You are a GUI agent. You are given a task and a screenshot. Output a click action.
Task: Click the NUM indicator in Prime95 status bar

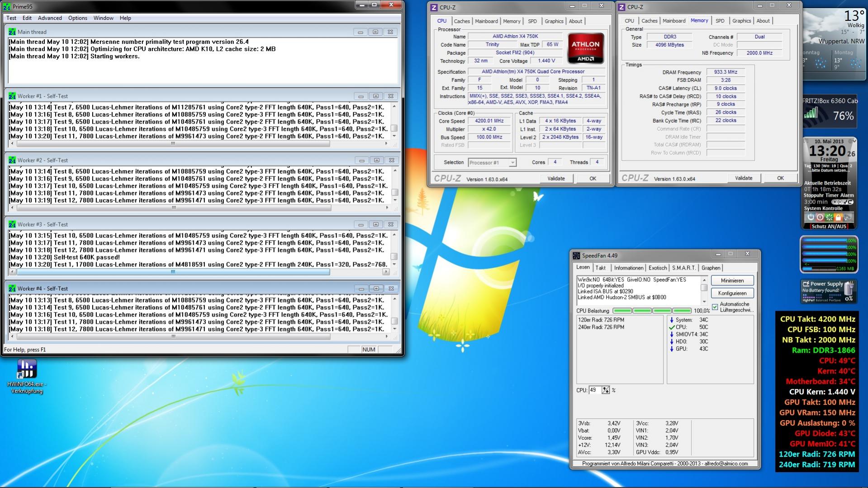click(369, 350)
